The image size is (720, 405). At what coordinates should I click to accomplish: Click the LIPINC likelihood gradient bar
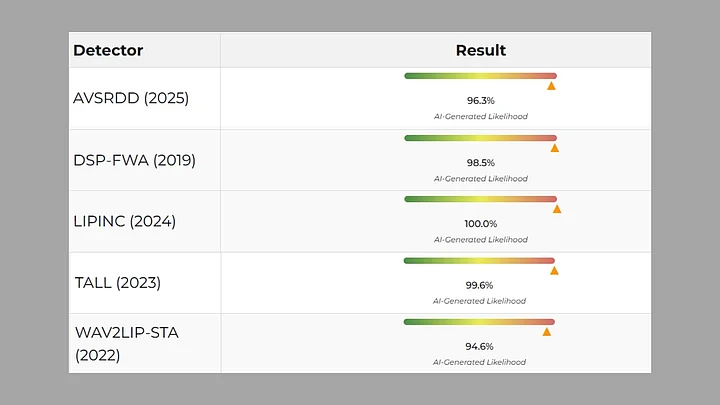click(480, 199)
